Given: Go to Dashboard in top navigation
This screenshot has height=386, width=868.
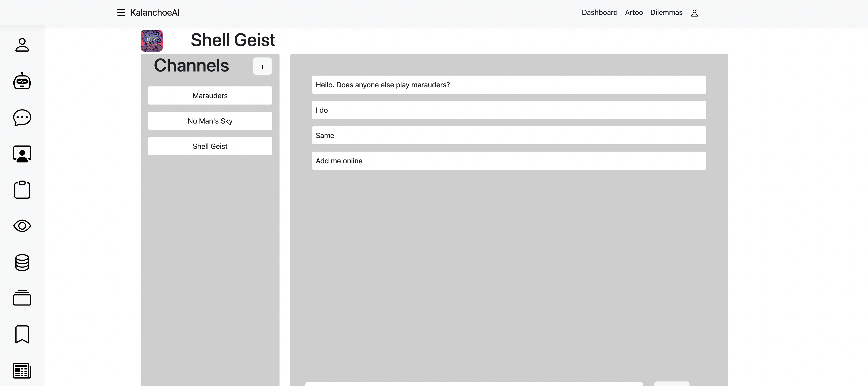Looking at the screenshot, I should coord(599,12).
